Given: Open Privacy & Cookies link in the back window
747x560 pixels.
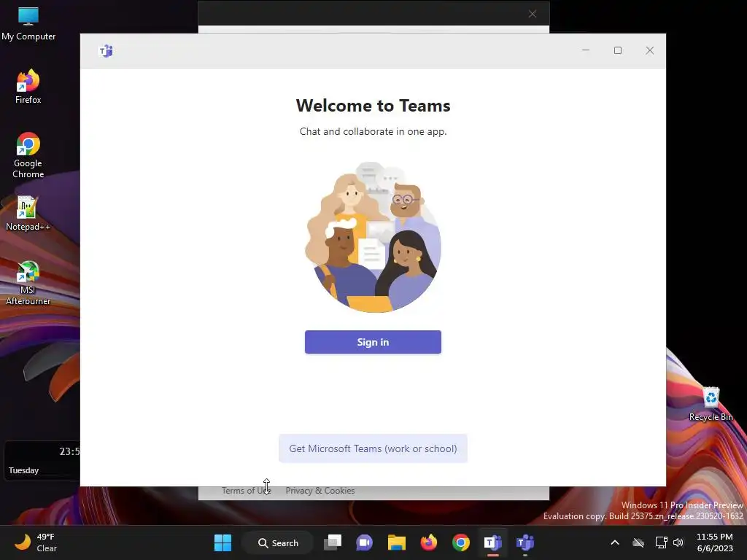Looking at the screenshot, I should [x=320, y=491].
